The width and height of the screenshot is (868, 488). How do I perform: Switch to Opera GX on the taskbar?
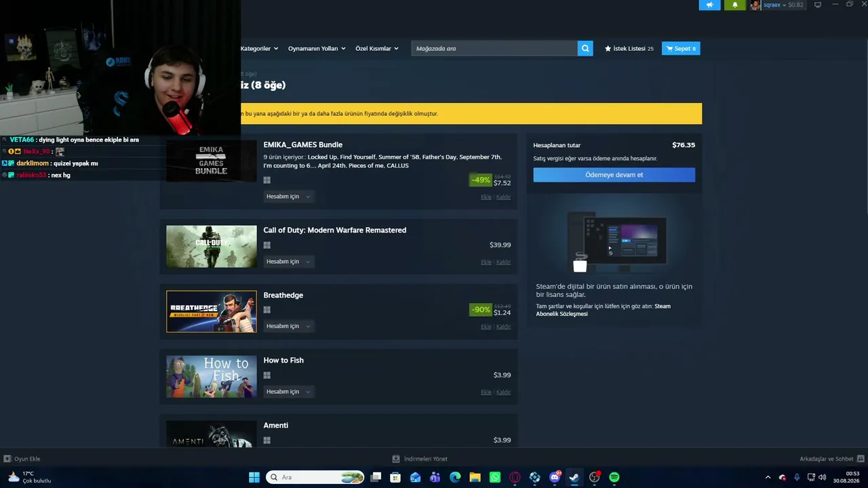(x=515, y=477)
